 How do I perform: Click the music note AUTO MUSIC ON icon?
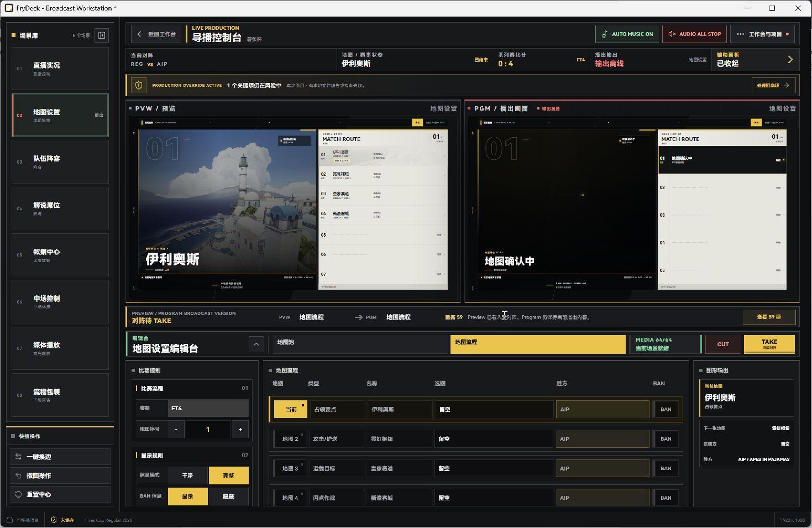604,34
